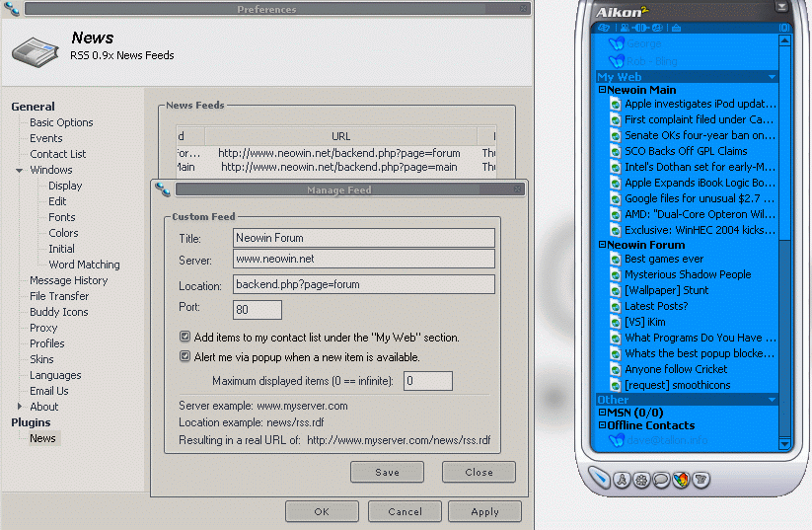Open the Aikon top-right dropdown menu button

(x=781, y=7)
